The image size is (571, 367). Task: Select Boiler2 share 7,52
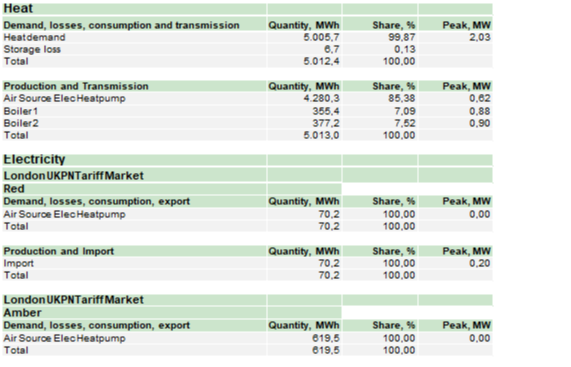click(405, 123)
